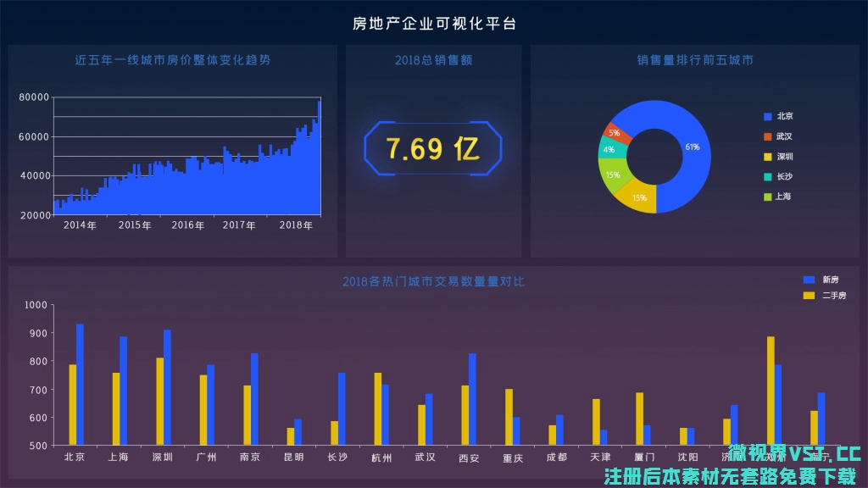Viewport: 868px width, 488px height.
Task: Select the green 15% donut segment
Action: click(x=613, y=175)
